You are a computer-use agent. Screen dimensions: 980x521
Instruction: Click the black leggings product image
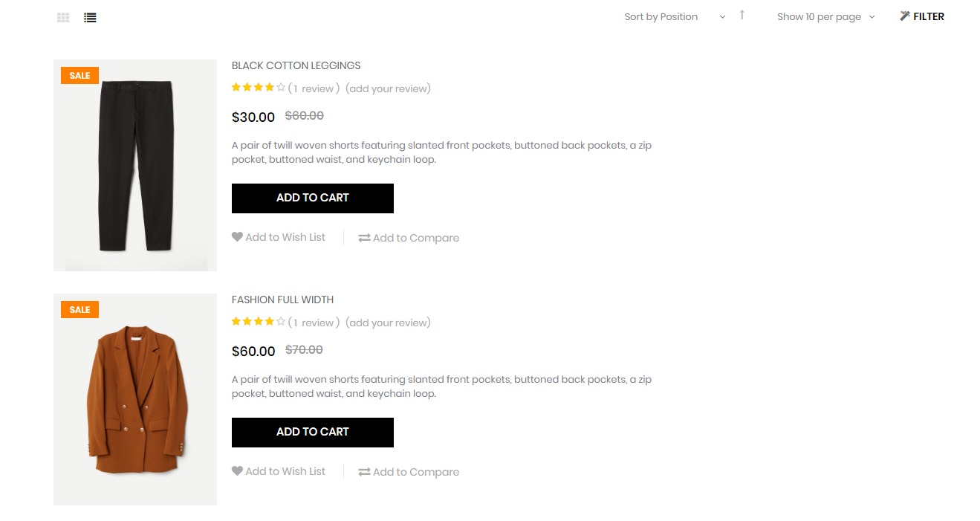pos(135,165)
